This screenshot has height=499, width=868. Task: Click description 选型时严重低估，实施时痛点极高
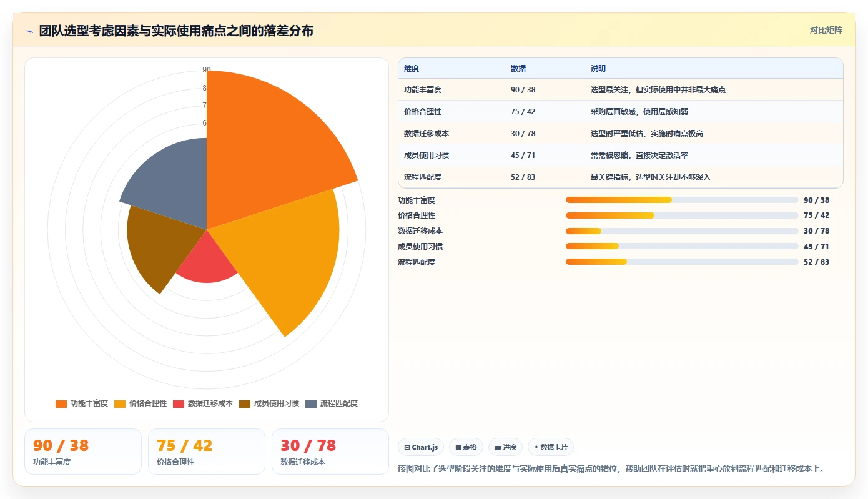647,134
